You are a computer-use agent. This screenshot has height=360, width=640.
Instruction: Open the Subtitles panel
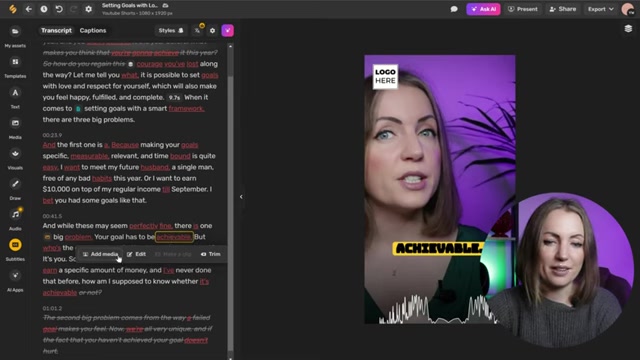[x=15, y=250]
